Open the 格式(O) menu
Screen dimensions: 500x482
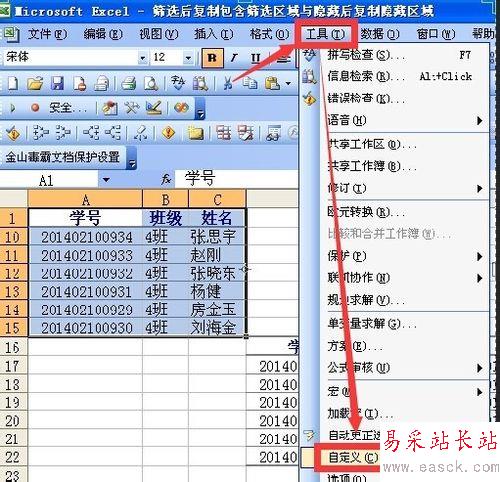click(269, 34)
